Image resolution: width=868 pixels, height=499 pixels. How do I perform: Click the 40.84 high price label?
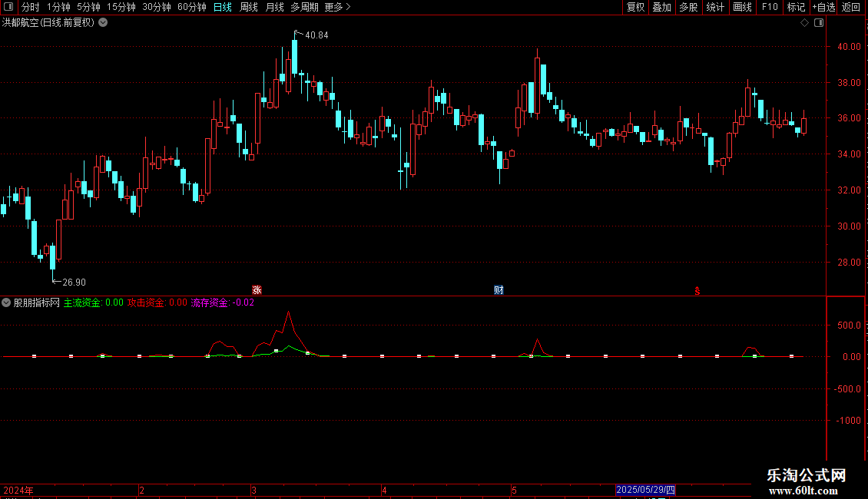pyautogui.click(x=316, y=35)
